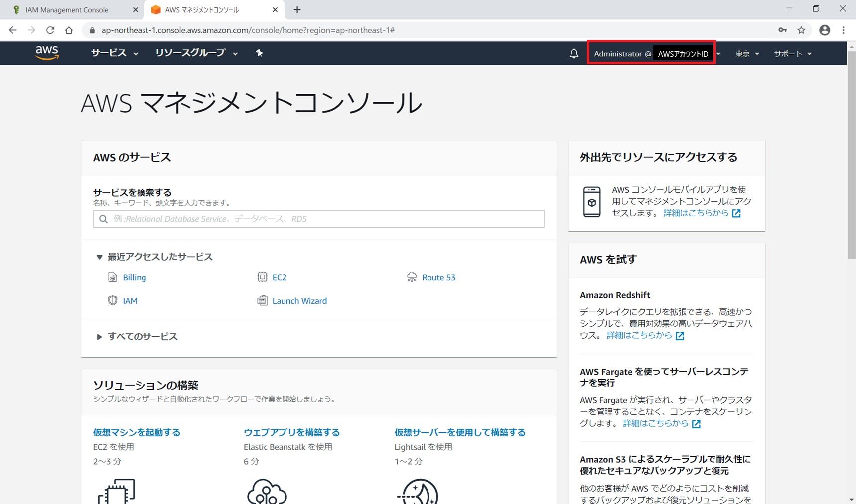The height and width of the screenshot is (504, 856).
Task: Click the Lightsail illustration icon
Action: 418,491
